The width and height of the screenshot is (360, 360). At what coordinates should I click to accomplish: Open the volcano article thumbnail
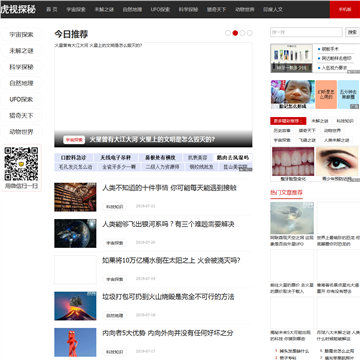tap(75, 306)
